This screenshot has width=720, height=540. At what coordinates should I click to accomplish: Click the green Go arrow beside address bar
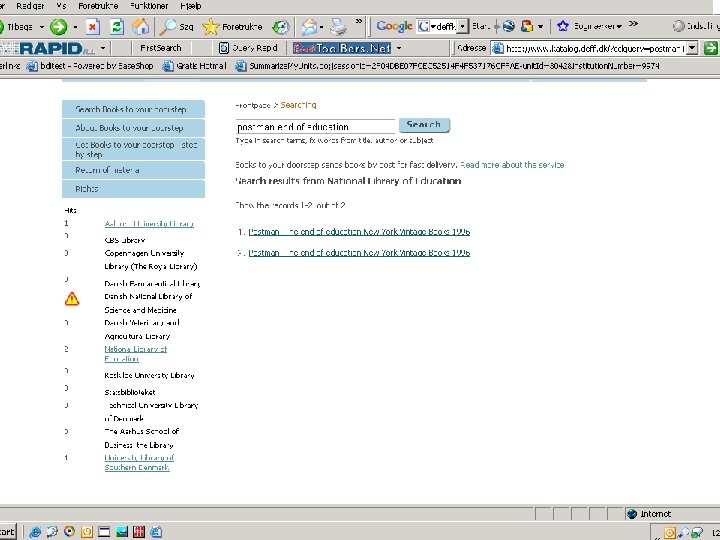pos(710,48)
